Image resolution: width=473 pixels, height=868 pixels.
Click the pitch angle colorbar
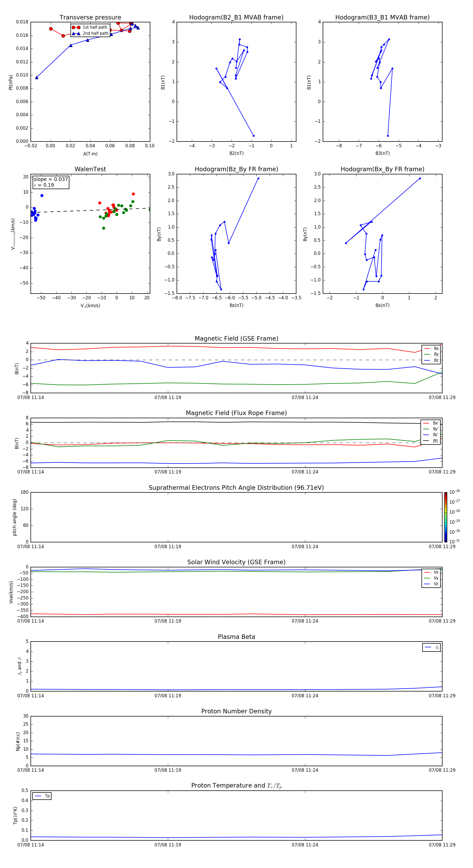pyautogui.click(x=446, y=517)
